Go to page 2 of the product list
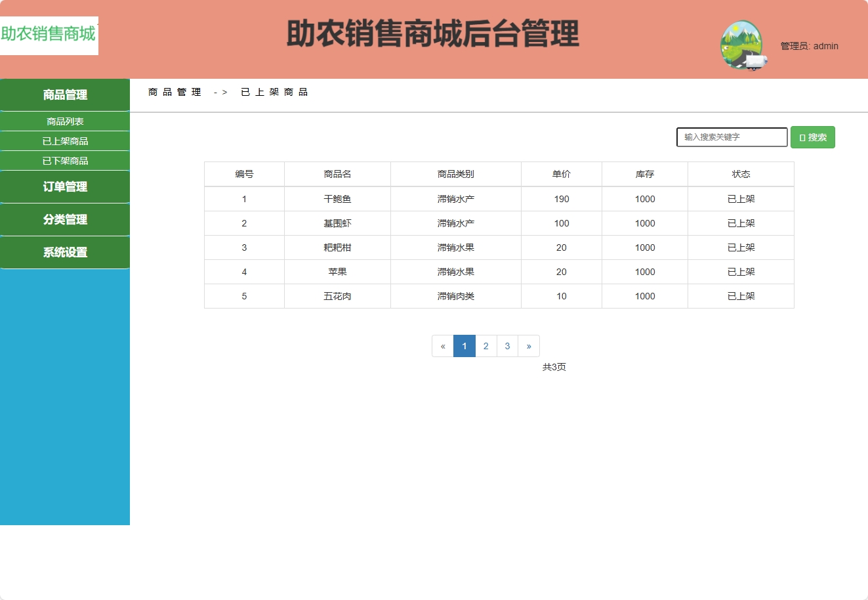The height and width of the screenshot is (600, 868). coord(486,346)
